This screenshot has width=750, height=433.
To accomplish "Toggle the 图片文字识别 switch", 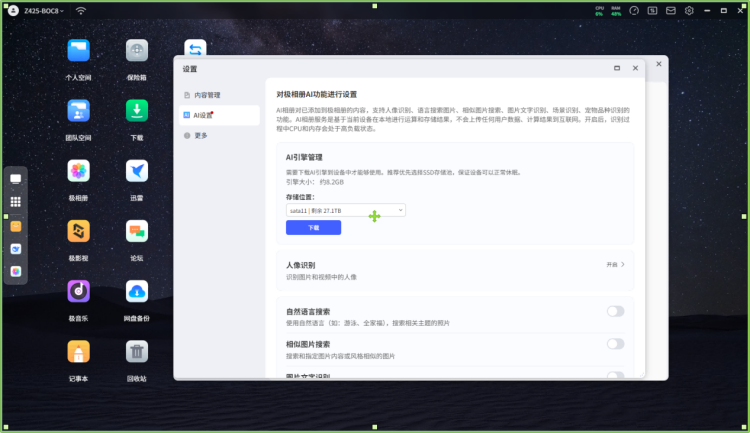I will 615,376.
